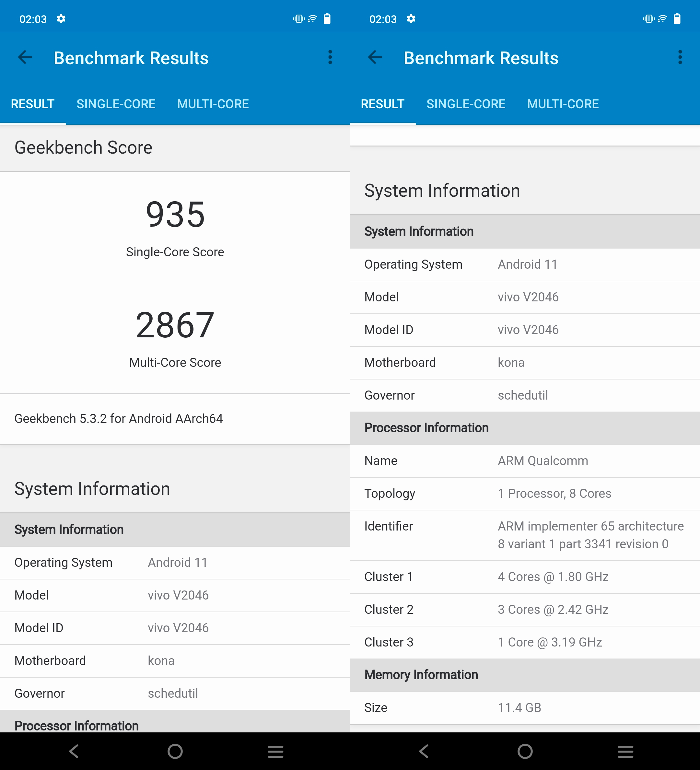Tap vibrate icon in right status bar

(648, 19)
